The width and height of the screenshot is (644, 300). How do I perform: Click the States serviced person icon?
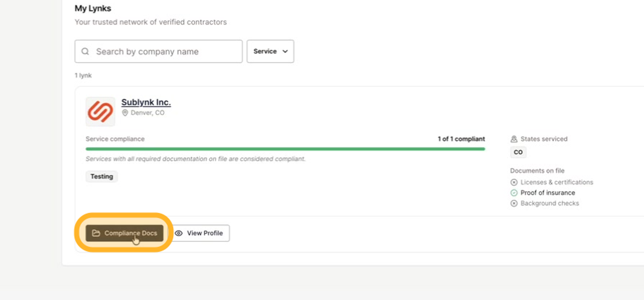coord(514,139)
